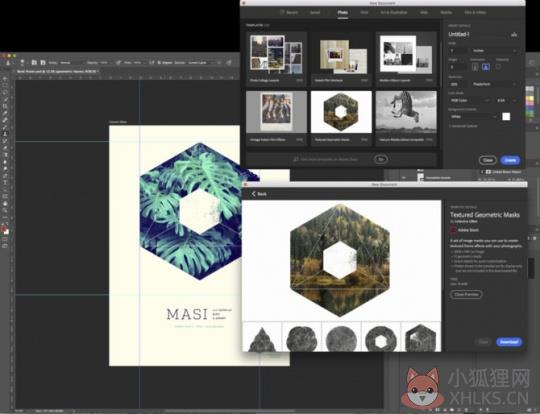The height and width of the screenshot is (414, 540).
Task: Select the Lasso tool
Action: pos(5,92)
